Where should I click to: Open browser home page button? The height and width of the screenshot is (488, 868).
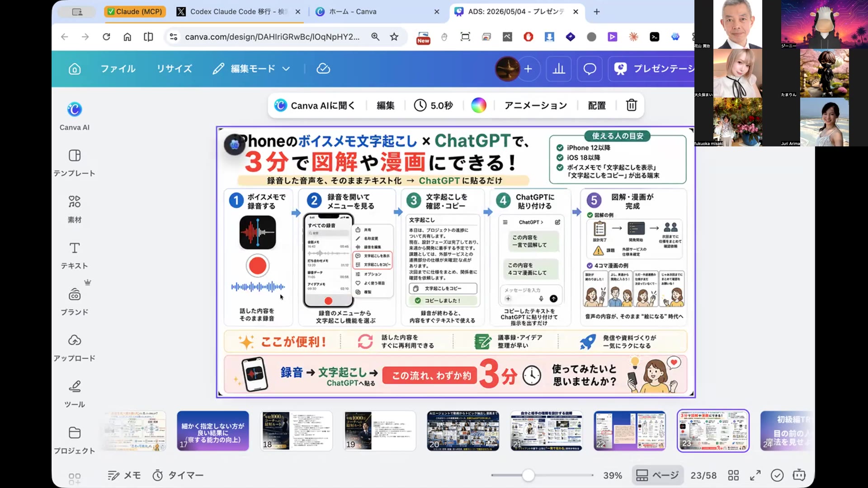pyautogui.click(x=127, y=37)
